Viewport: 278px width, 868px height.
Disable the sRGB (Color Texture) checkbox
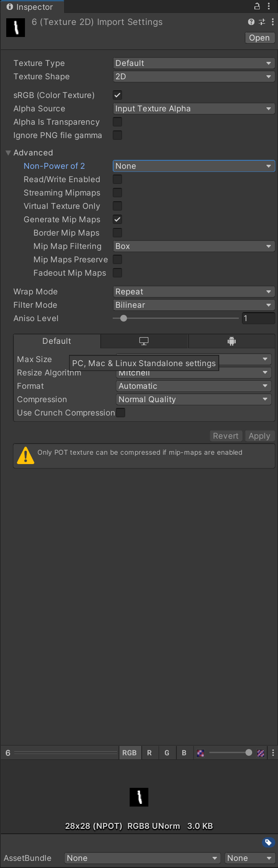(117, 95)
